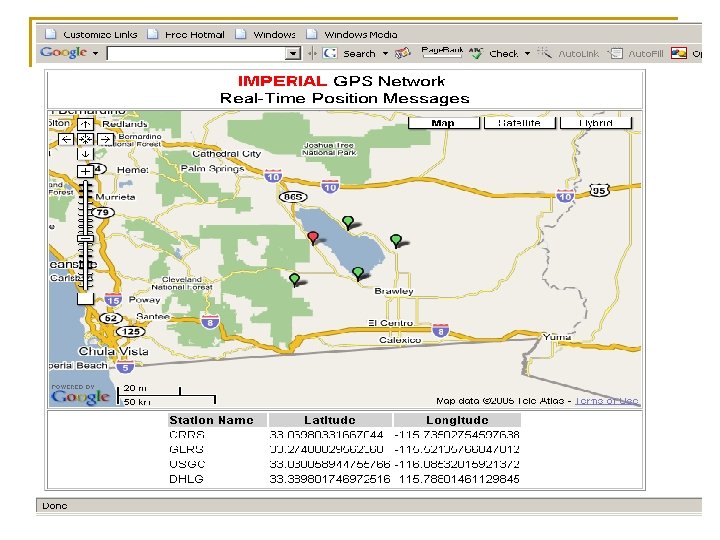Select DHLG latitude 33.339801746972516

[x=330, y=479]
